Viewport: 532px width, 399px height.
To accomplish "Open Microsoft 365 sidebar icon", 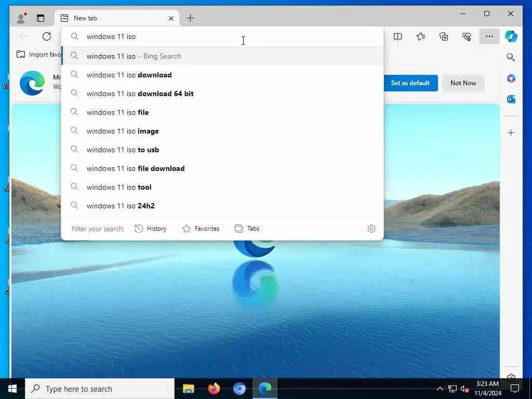I will click(x=511, y=78).
